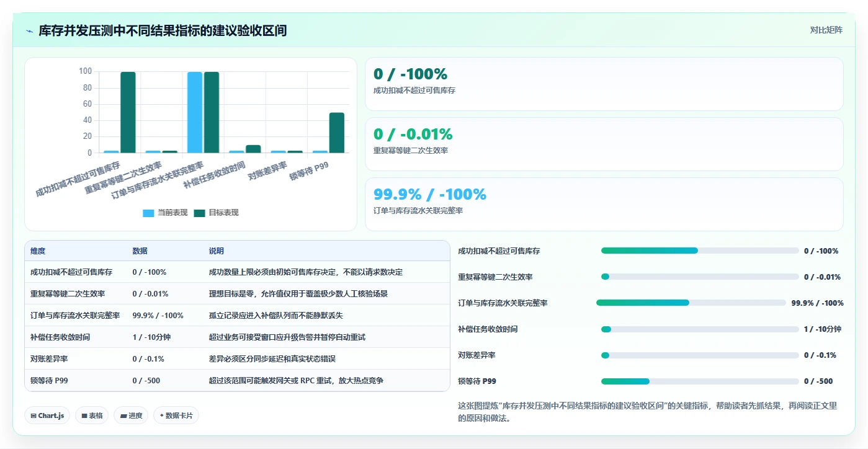868x449 pixels.
Task: Click progress value 99.9% / -100%
Action: [x=817, y=303]
